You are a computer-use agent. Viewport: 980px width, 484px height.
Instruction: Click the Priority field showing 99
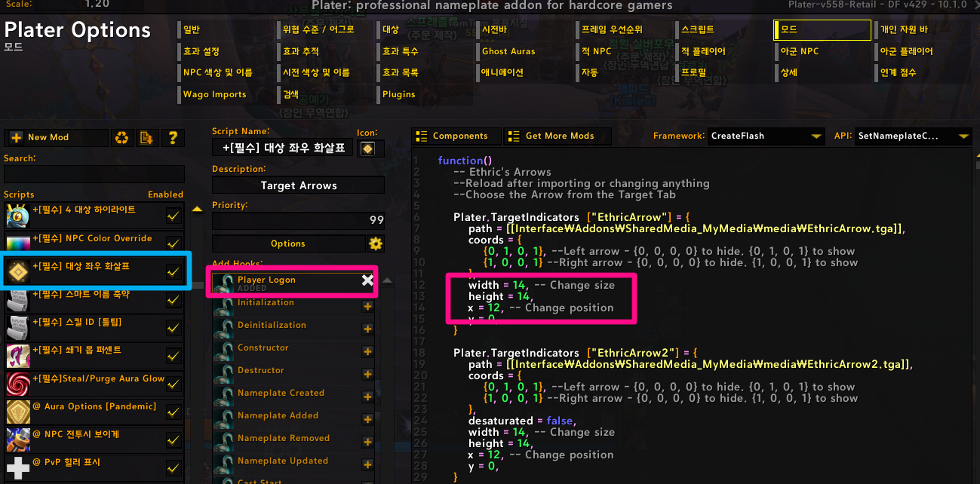[x=298, y=221]
